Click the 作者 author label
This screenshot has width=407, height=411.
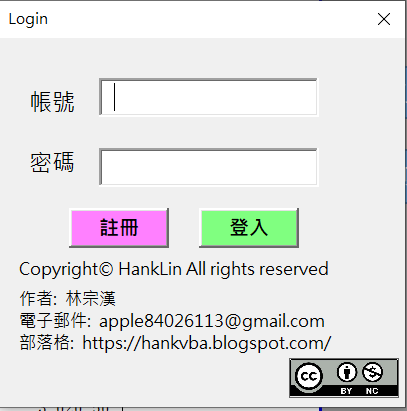(x=36, y=298)
